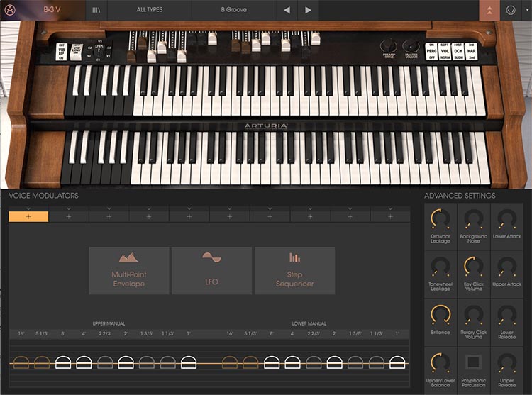Click Upper Manual 8' modulation drawbar handle
This screenshot has width=532, height=395.
(x=63, y=362)
